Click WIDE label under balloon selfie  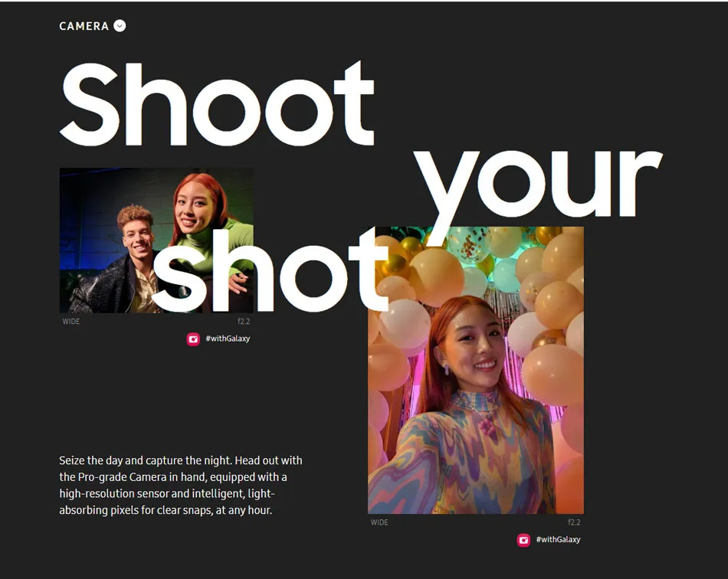tap(379, 522)
